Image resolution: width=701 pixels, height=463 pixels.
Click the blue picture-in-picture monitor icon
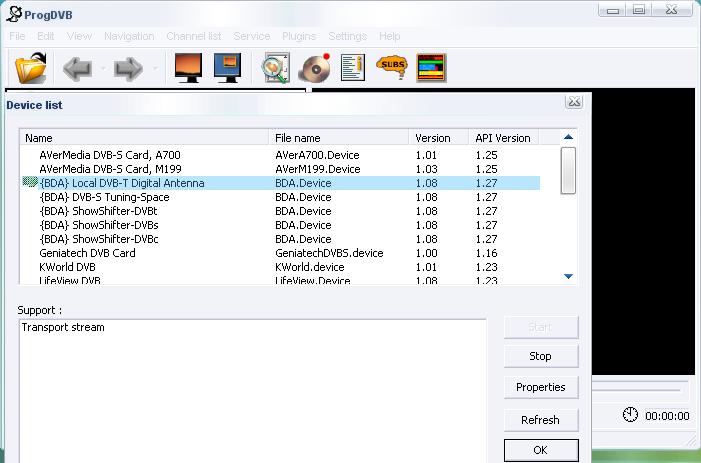coord(229,68)
